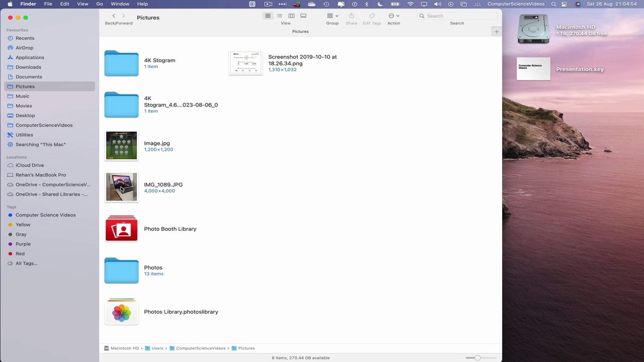
Task: Open the Apple menu
Action: pyautogui.click(x=10, y=4)
